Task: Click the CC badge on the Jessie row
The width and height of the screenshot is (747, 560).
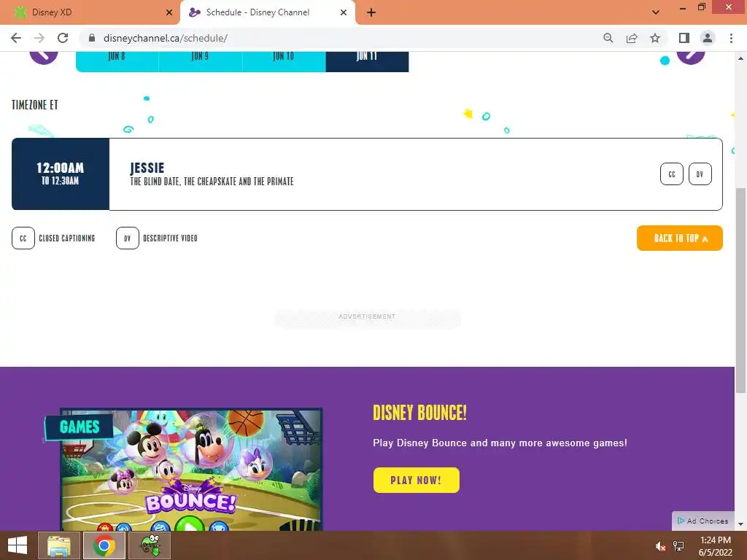Action: coord(672,174)
